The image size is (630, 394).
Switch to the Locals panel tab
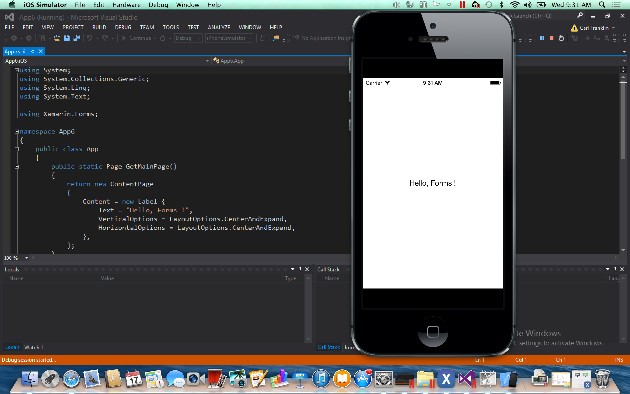12,347
